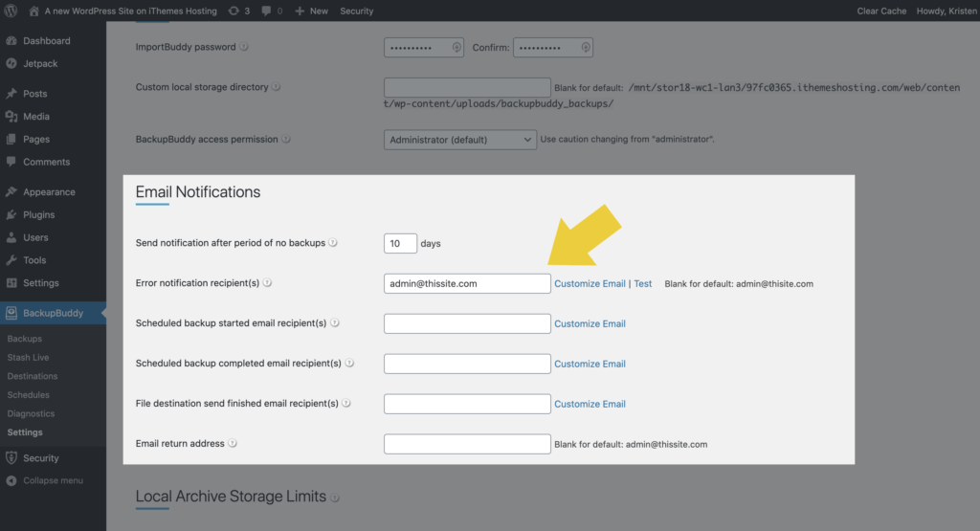
Task: Go to Stash Live submenu item
Action: coord(28,357)
